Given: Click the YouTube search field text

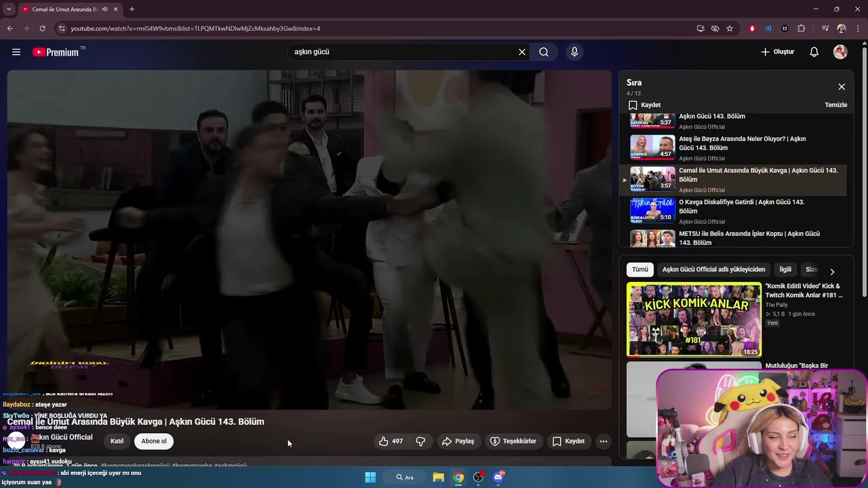Looking at the screenshot, I should pos(312,52).
